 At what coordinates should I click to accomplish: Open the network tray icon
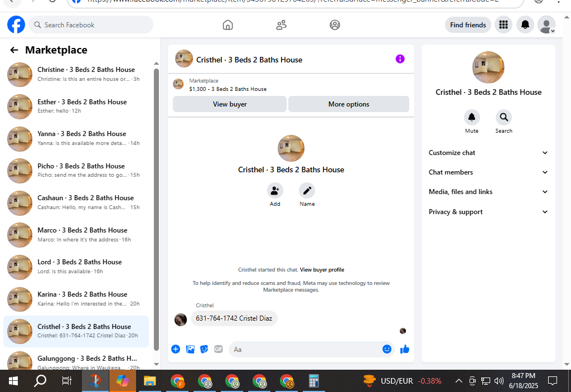486,381
